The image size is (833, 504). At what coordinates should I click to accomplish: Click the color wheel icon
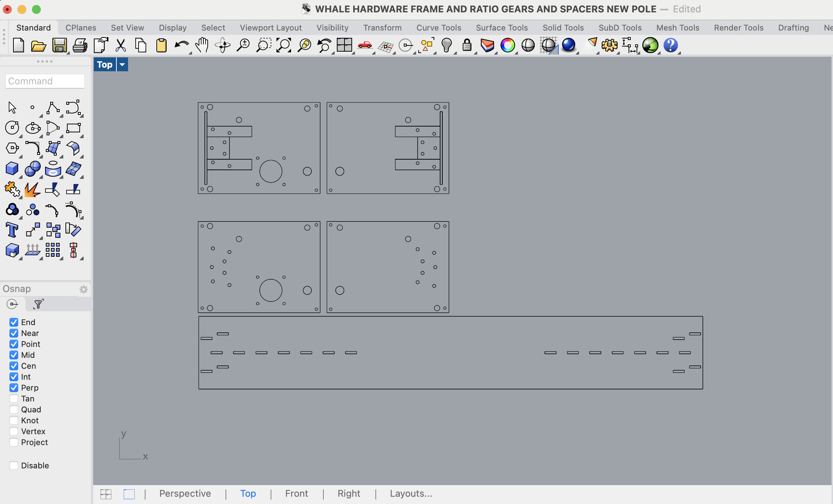pyautogui.click(x=508, y=45)
